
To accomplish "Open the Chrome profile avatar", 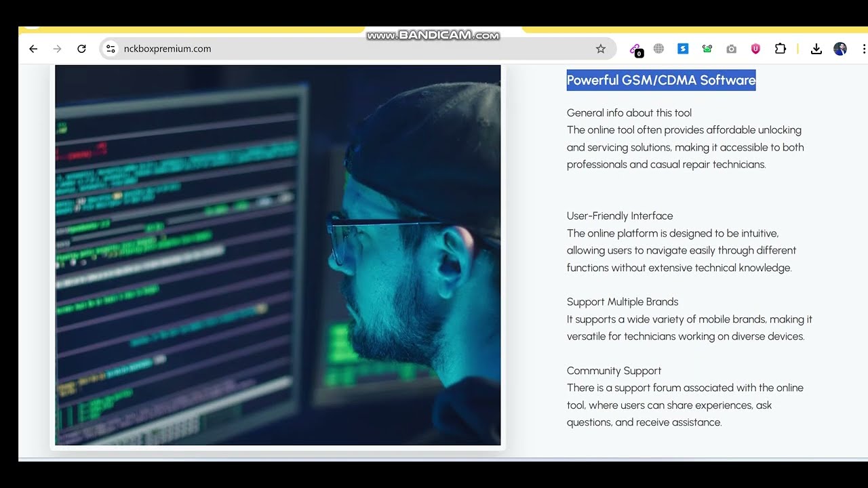I will tap(840, 49).
